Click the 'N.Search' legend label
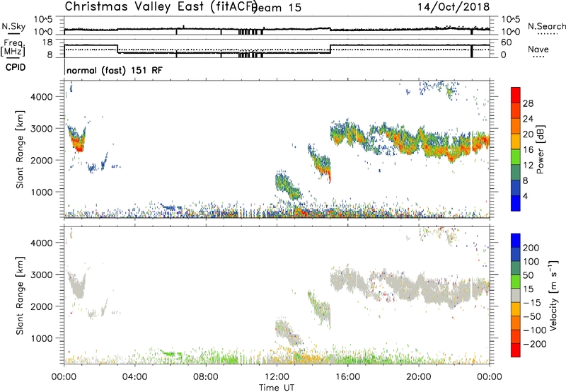This screenshot has height=392, width=566. (546, 26)
